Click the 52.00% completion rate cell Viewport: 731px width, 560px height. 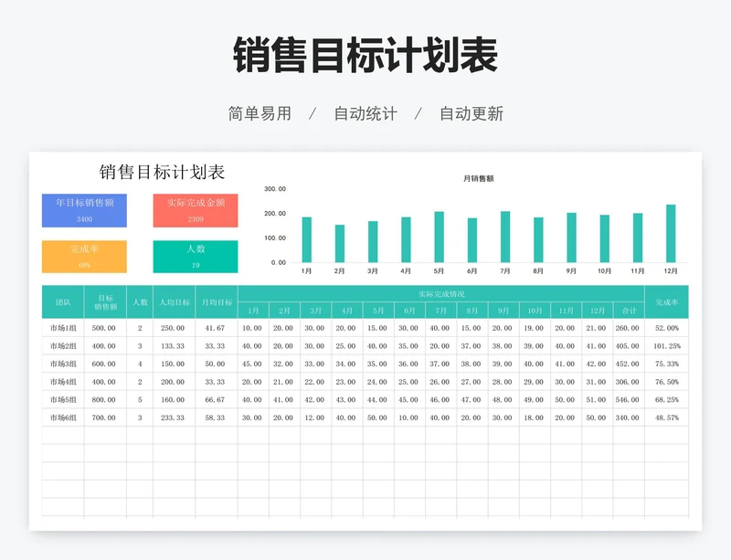pyautogui.click(x=667, y=328)
